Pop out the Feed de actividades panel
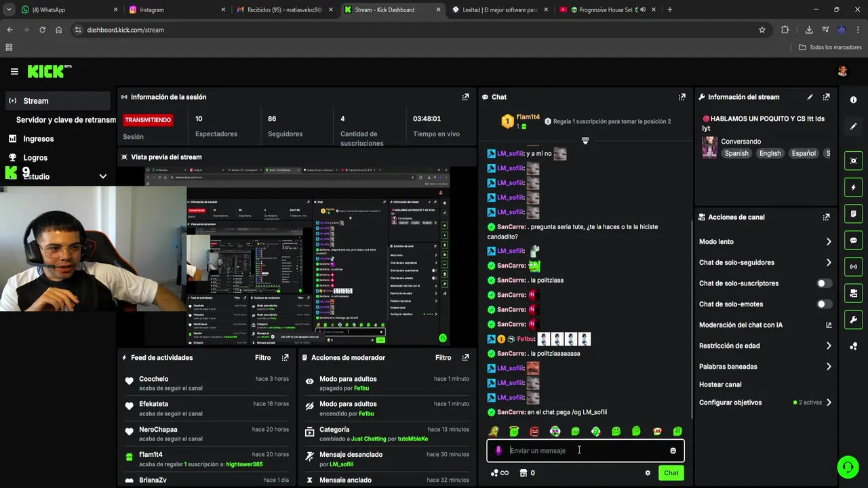868x488 pixels. point(285,357)
